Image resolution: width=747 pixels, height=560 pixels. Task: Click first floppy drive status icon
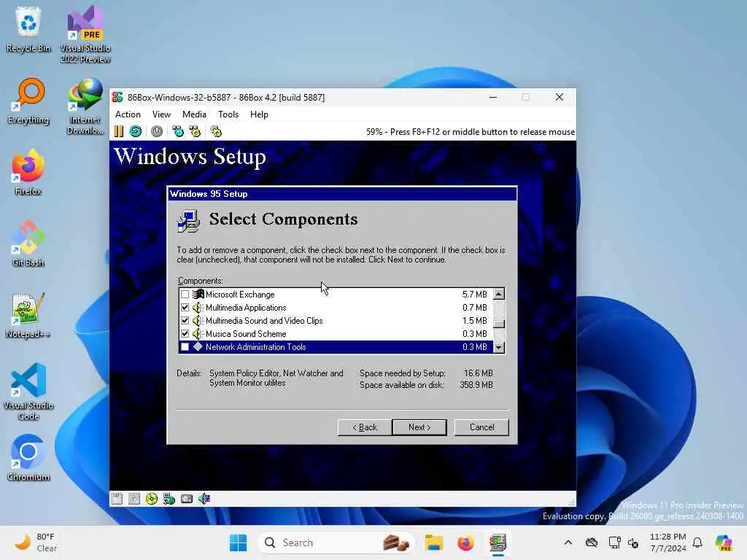pyautogui.click(x=117, y=499)
